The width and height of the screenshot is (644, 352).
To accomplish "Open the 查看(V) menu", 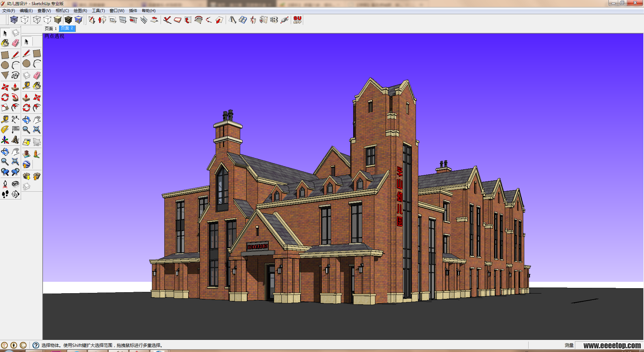I will click(x=44, y=11).
